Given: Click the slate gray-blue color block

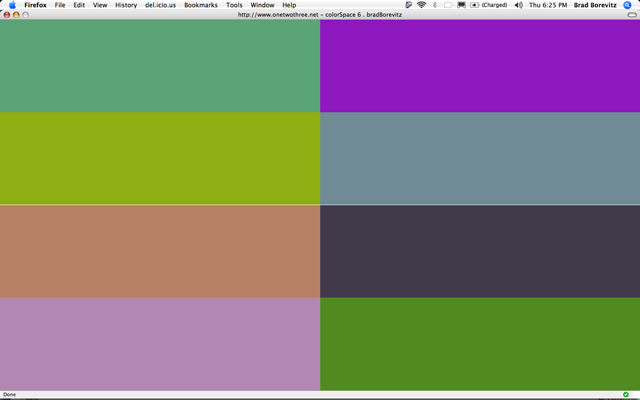Looking at the screenshot, I should tap(480, 158).
